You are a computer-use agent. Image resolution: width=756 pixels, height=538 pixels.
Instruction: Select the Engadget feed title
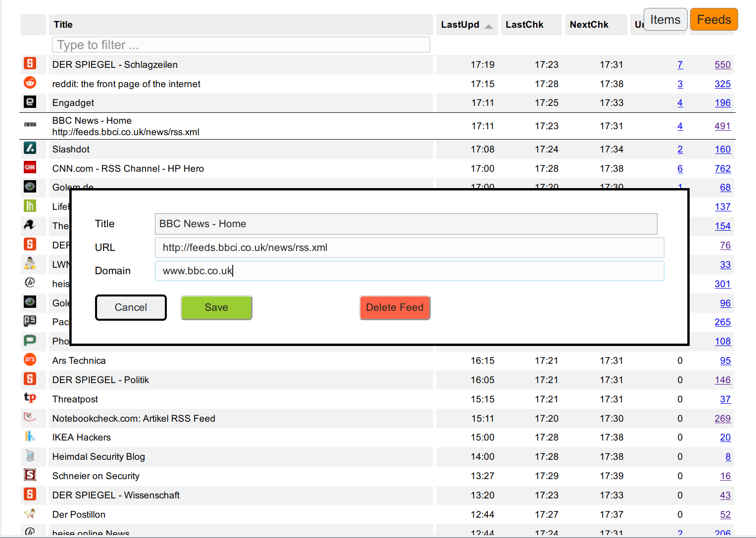click(x=73, y=103)
